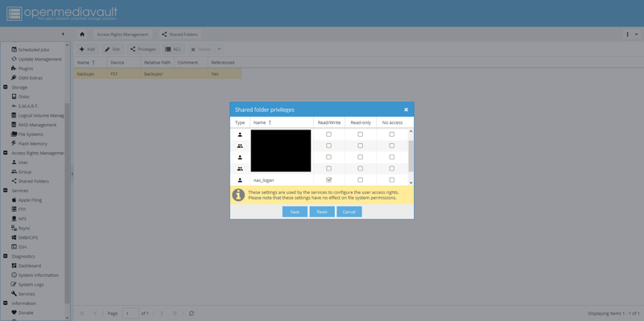The width and height of the screenshot is (644, 321).
Task: Check Read-only in third privileges row
Action: point(360,157)
